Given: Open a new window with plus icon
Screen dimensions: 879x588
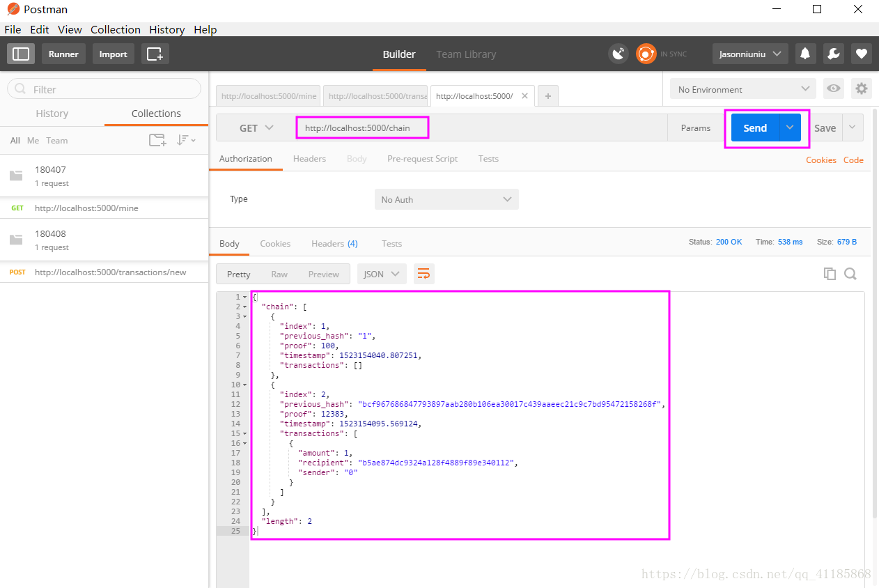Looking at the screenshot, I should pyautogui.click(x=155, y=54).
